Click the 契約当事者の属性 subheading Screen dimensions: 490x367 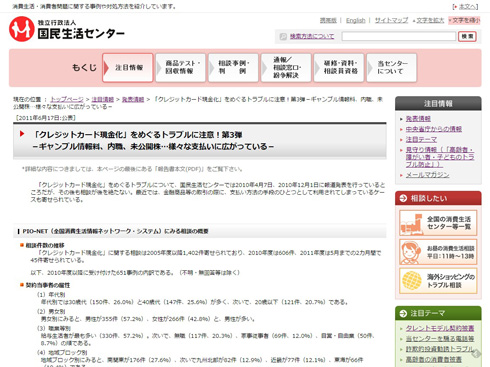(x=48, y=285)
